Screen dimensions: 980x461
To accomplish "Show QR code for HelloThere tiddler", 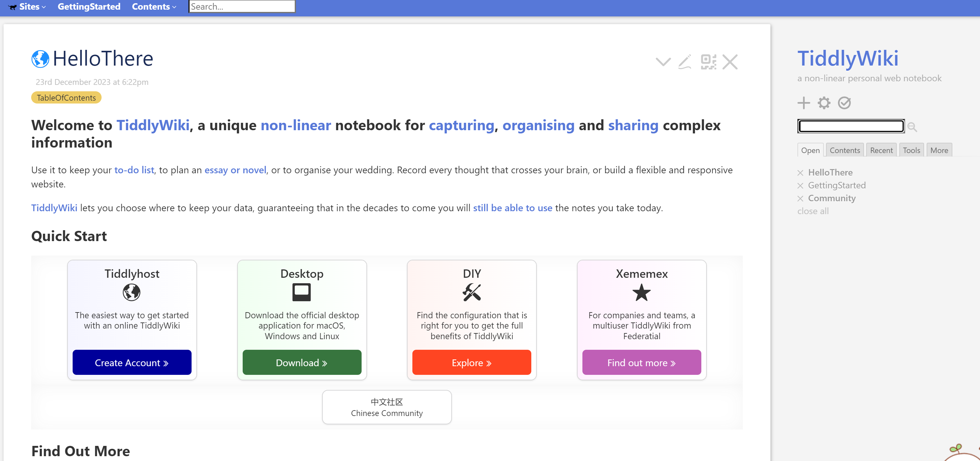I will (708, 62).
